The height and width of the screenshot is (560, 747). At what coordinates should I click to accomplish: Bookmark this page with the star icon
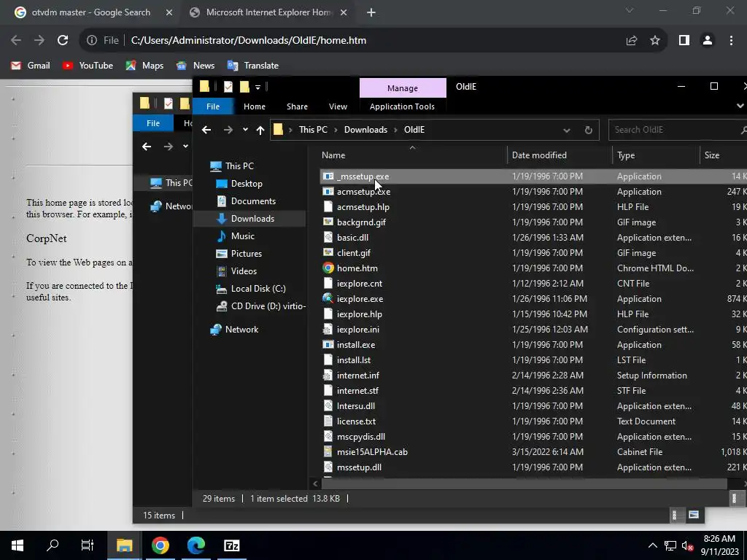(655, 41)
